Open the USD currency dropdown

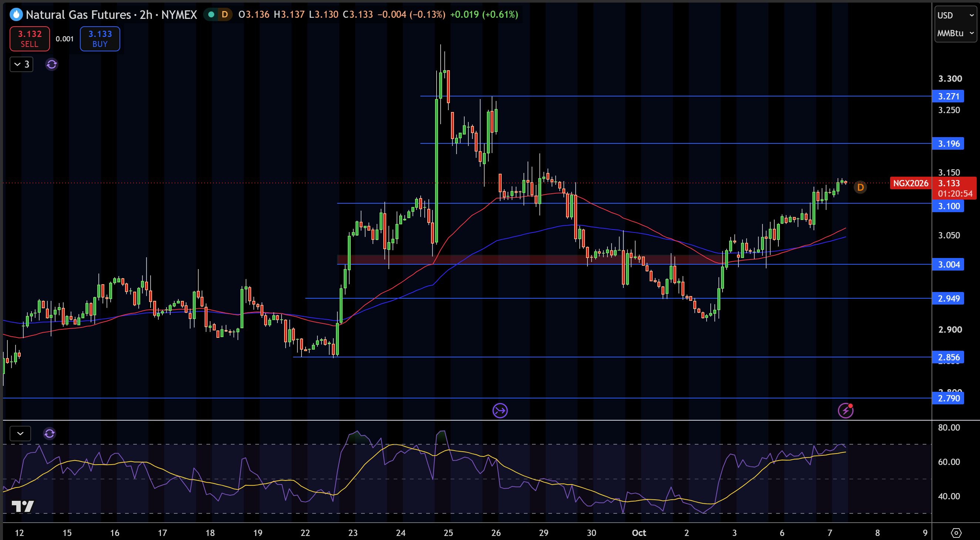click(955, 15)
